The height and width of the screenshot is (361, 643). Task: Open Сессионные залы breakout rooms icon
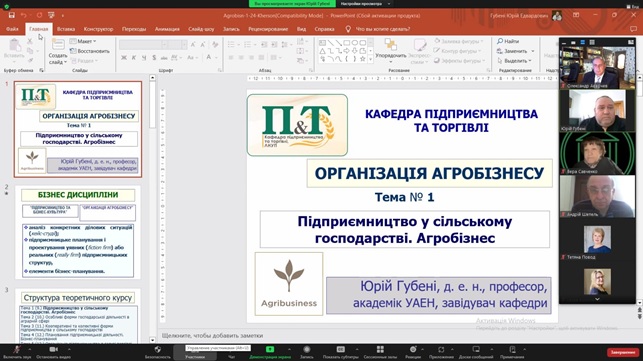coord(380,352)
